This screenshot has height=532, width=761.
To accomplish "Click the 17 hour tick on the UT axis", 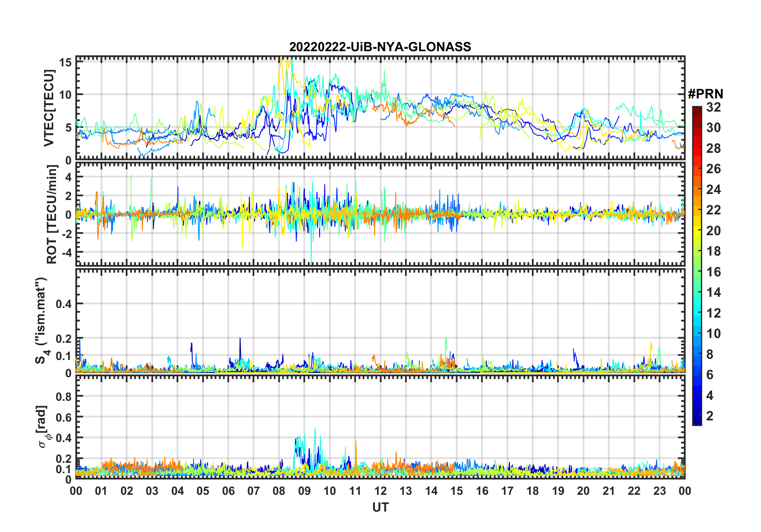I will [x=507, y=491].
